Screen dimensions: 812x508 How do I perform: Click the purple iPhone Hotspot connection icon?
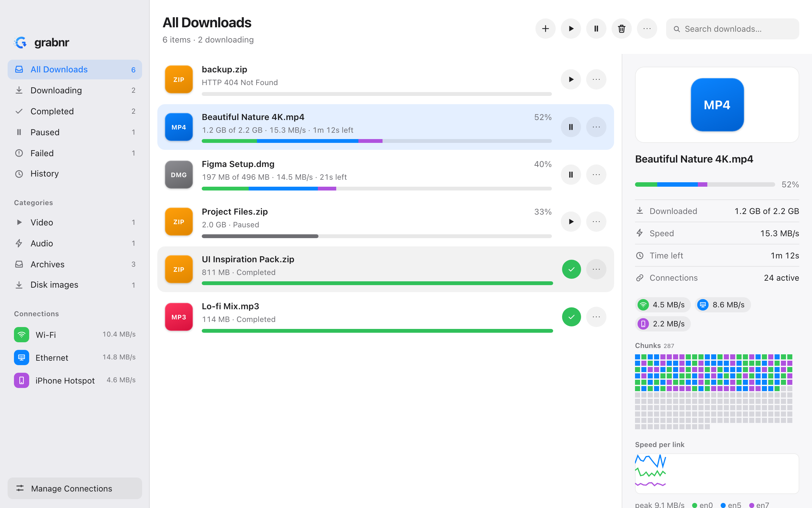pyautogui.click(x=22, y=380)
